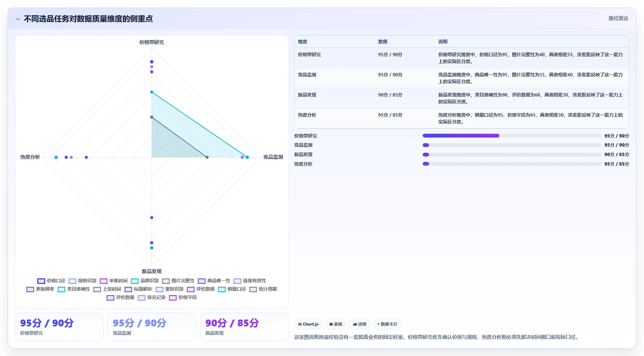Screen dimensions: 644x356
Task: Click the small icon before the page title
Action: 18,19
